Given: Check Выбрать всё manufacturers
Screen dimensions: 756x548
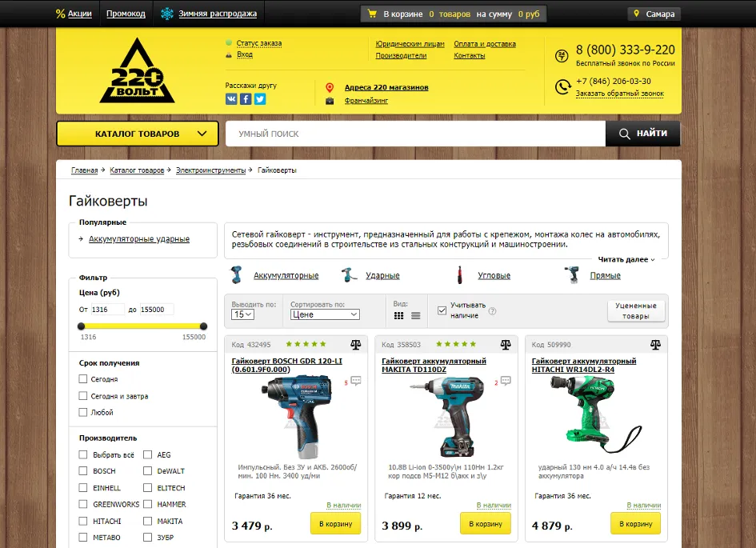Looking at the screenshot, I should (83, 454).
